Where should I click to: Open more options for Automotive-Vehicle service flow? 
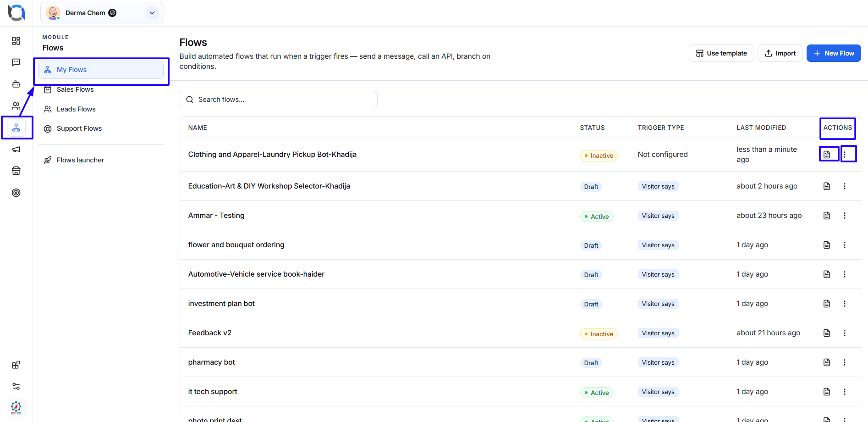[845, 274]
